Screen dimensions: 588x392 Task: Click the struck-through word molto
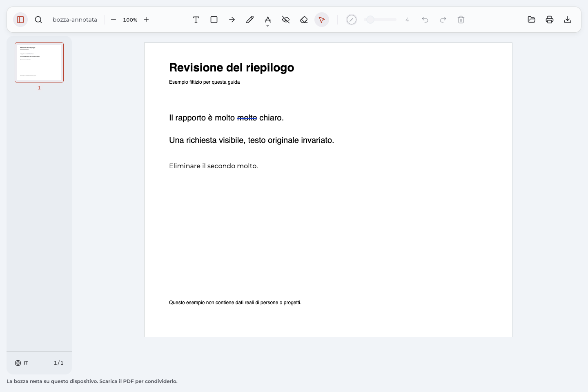247,118
